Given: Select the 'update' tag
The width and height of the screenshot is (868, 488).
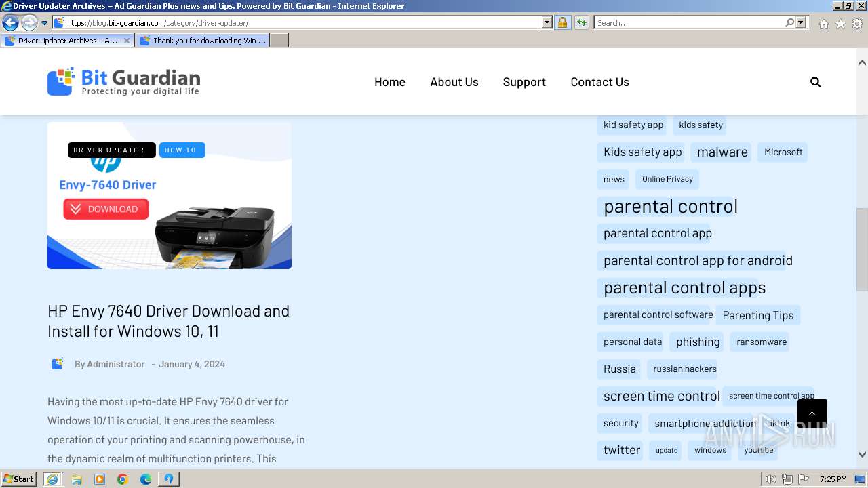Looking at the screenshot, I should point(667,450).
